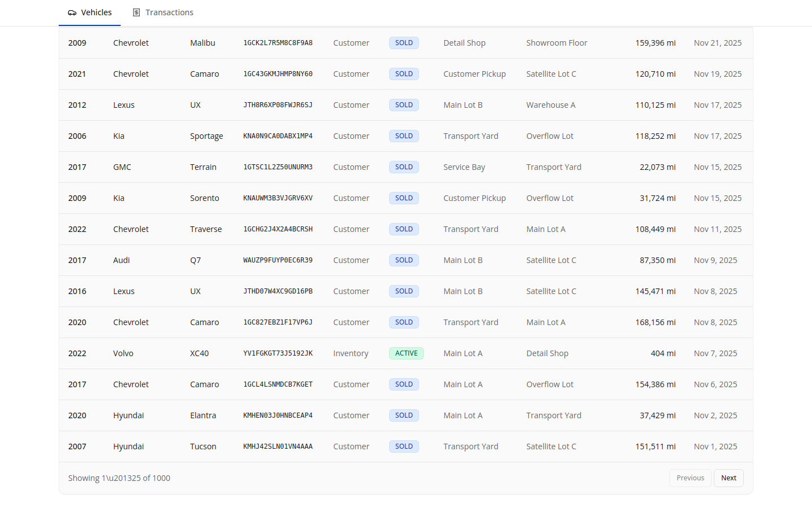Click year 2016 in the Lexus UX row
Viewport: 812px width, 508px height.
point(77,291)
